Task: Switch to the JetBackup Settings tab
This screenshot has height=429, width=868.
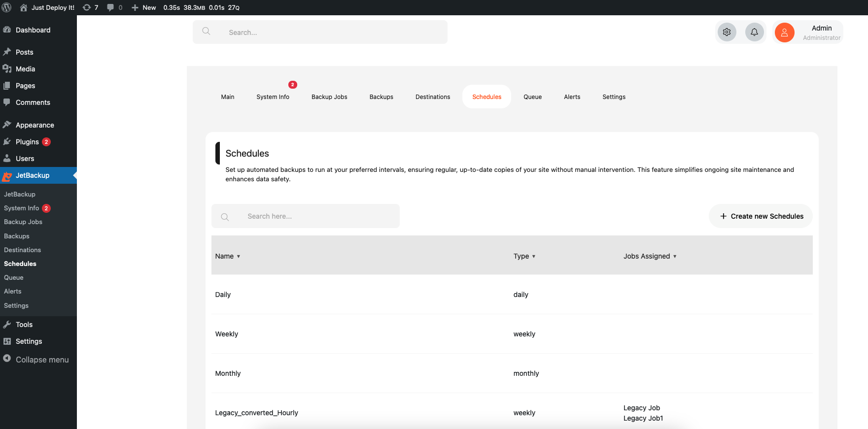Action: pyautogui.click(x=614, y=97)
